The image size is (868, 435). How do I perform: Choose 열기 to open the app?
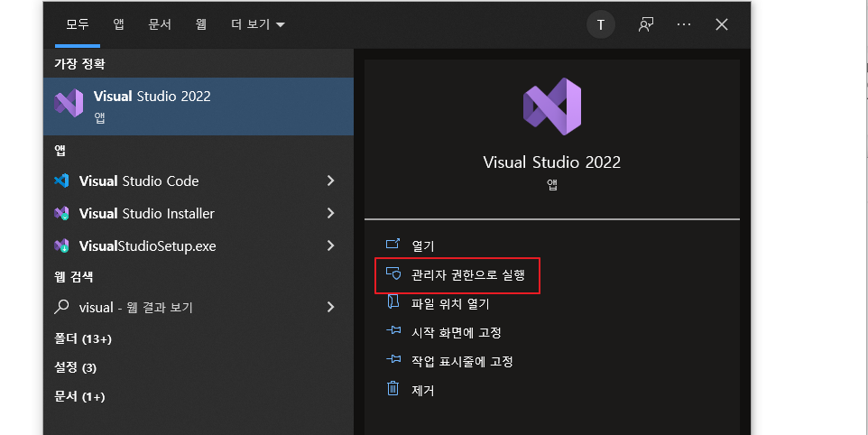point(423,246)
